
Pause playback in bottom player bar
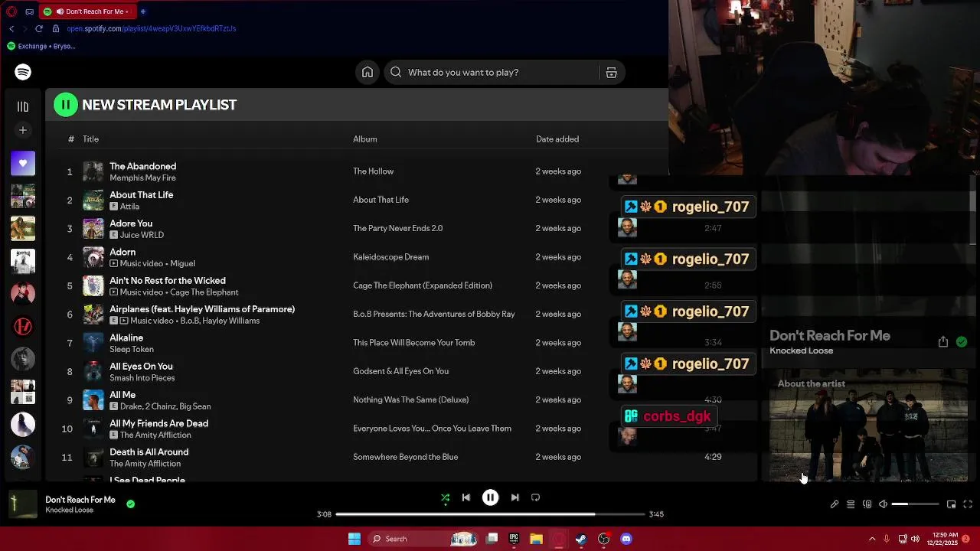(490, 497)
